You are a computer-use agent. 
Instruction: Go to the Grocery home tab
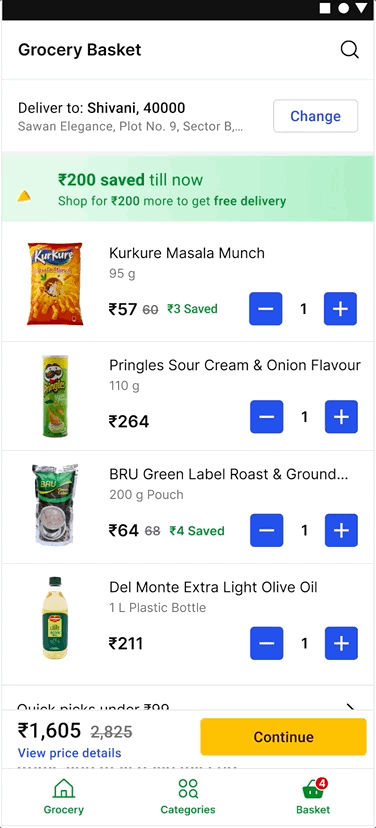click(x=63, y=796)
